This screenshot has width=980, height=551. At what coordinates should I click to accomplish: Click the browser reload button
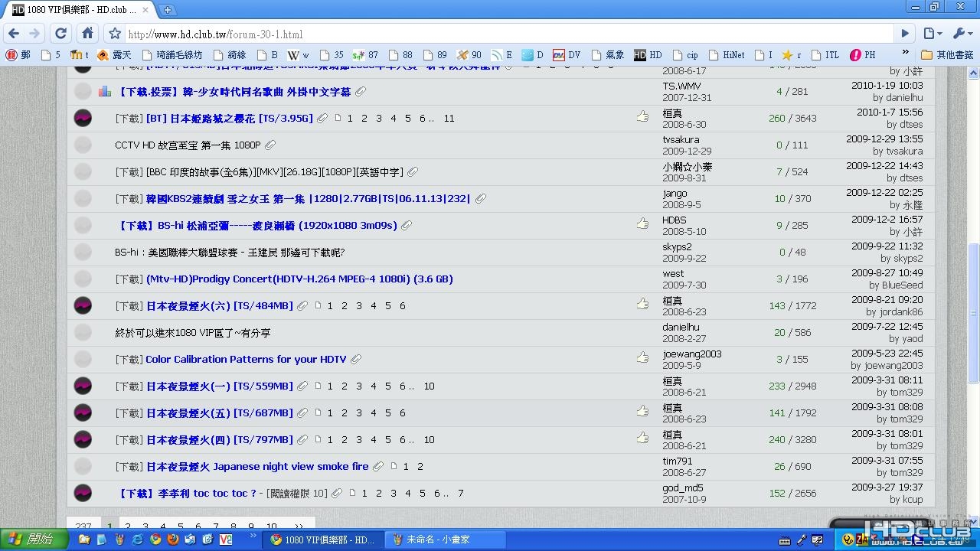(x=61, y=34)
